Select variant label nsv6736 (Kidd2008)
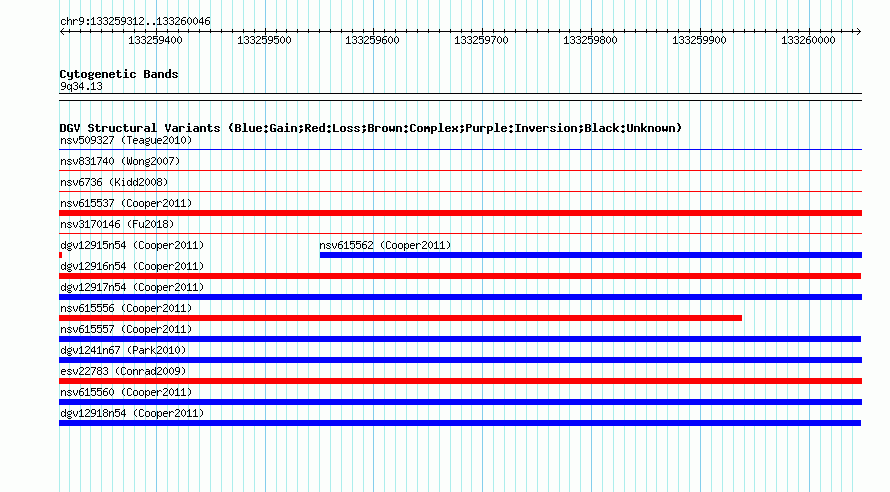 [x=114, y=182]
